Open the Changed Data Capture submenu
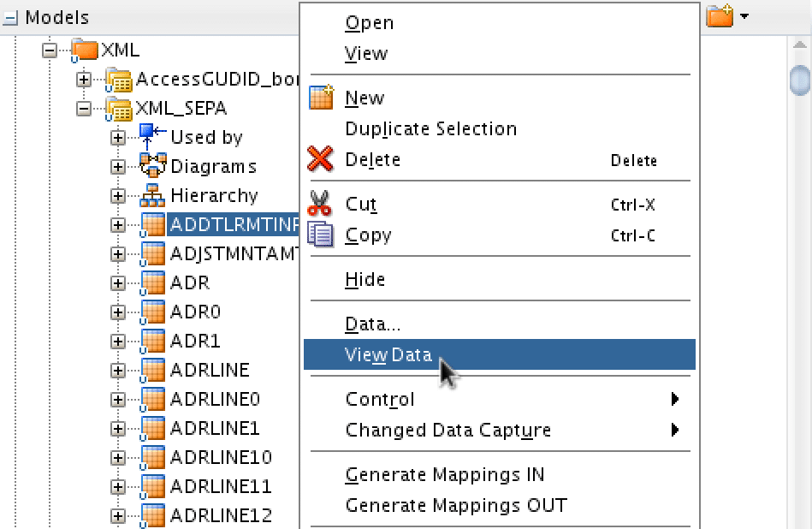The width and height of the screenshot is (812, 529). pyautogui.click(x=499, y=430)
